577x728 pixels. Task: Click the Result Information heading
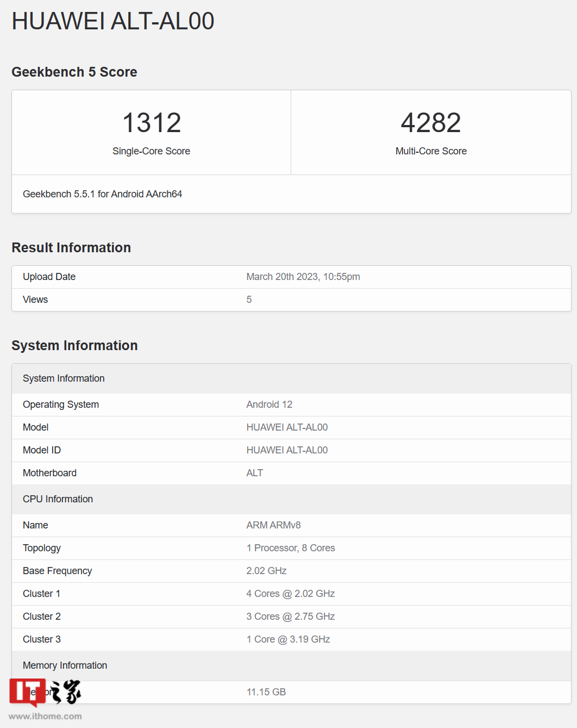click(x=71, y=248)
